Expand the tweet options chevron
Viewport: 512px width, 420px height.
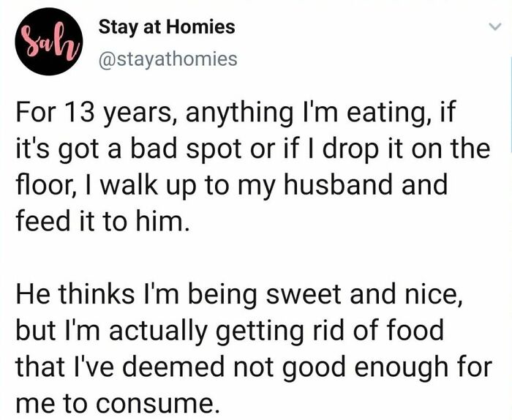coord(495,27)
